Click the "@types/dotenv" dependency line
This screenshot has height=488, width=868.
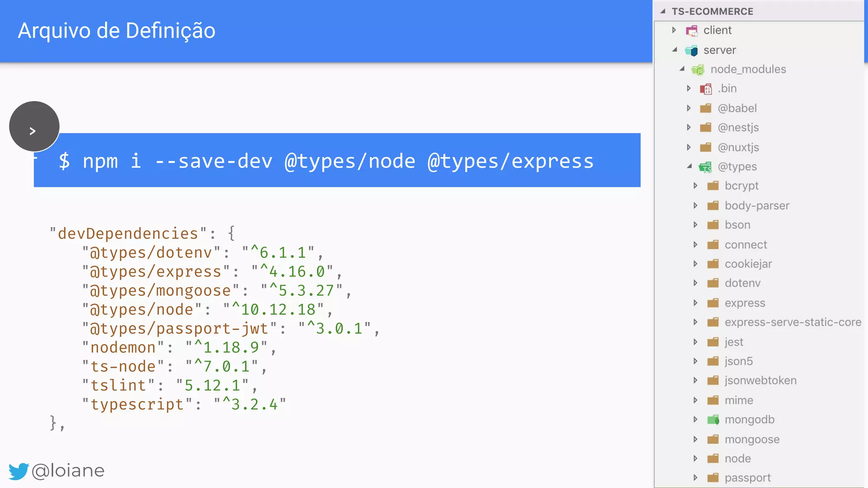tap(203, 253)
